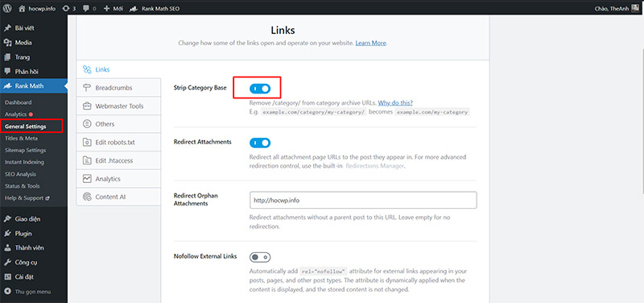The width and height of the screenshot is (644, 303).
Task: Click the Redirect Attachments label
Action: 203,142
